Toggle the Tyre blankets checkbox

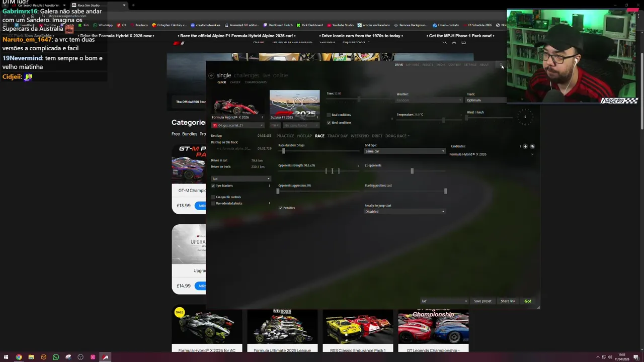[213, 186]
